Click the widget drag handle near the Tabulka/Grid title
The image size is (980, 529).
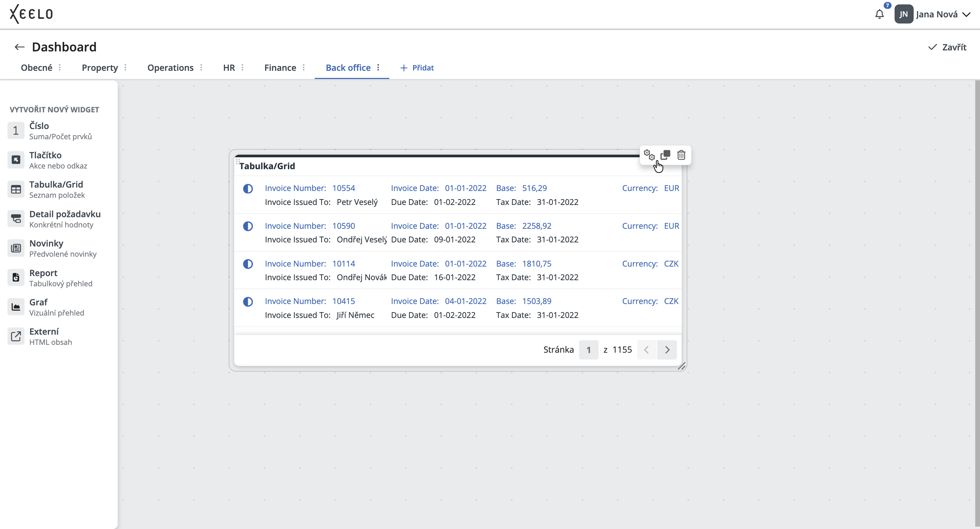coord(238,162)
